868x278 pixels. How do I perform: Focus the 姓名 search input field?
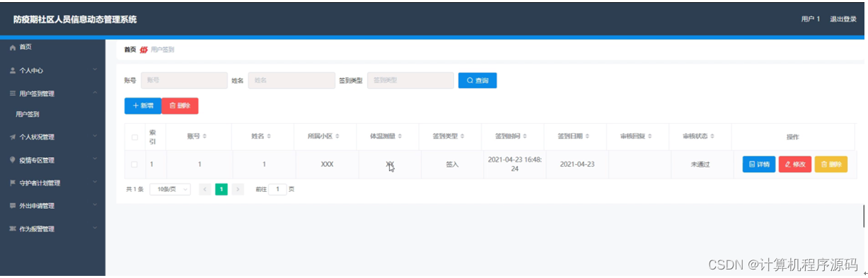pos(291,81)
